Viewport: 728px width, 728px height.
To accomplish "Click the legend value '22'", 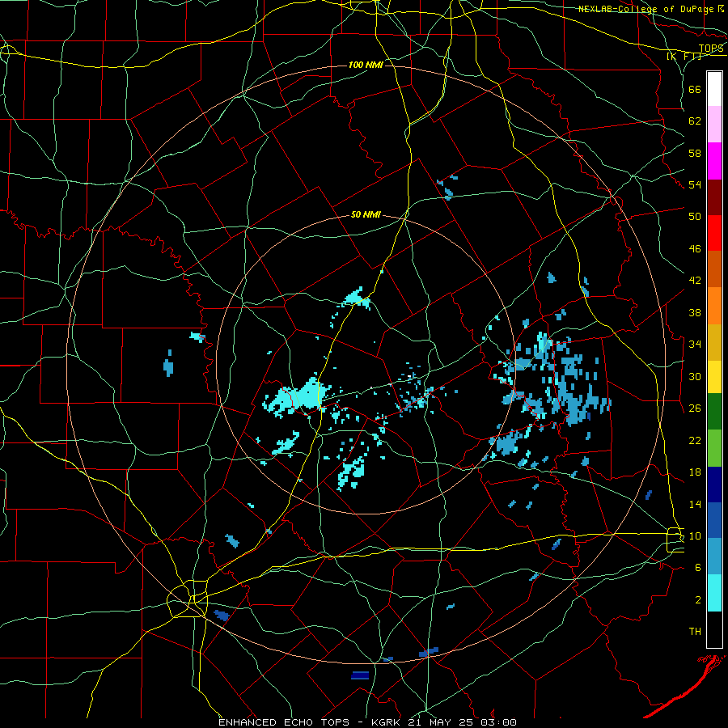I will 695,440.
